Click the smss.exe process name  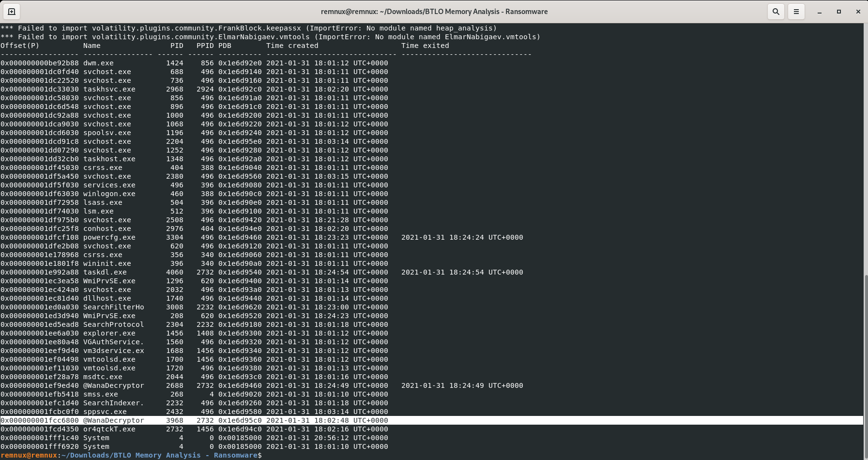click(101, 394)
